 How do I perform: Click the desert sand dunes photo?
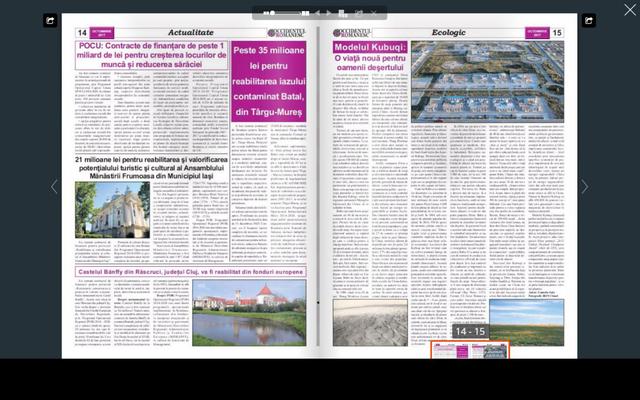coord(370,322)
